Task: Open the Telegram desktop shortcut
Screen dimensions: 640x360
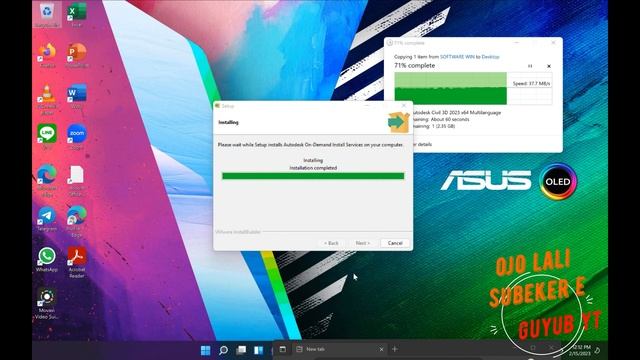Action: (x=47, y=219)
